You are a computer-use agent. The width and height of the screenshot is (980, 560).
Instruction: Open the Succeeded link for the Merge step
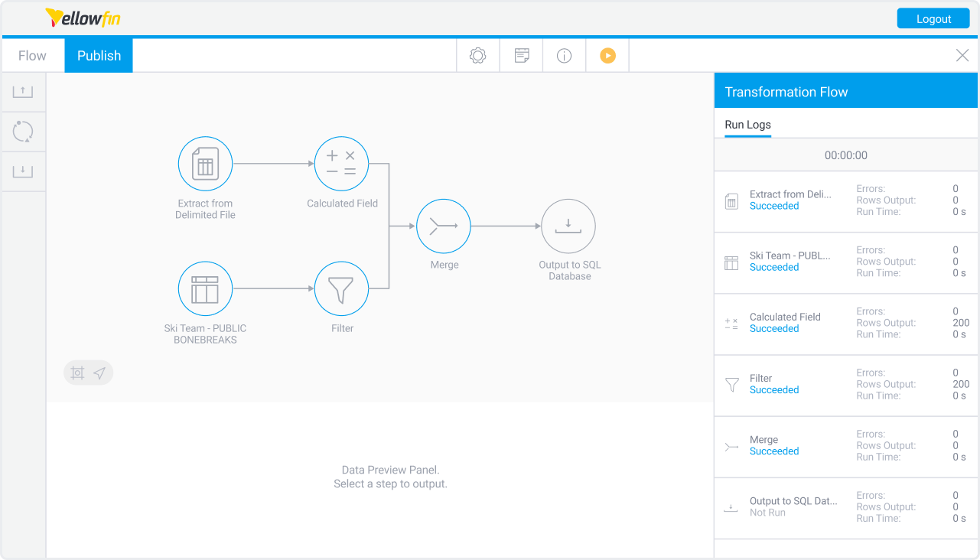[773, 451]
